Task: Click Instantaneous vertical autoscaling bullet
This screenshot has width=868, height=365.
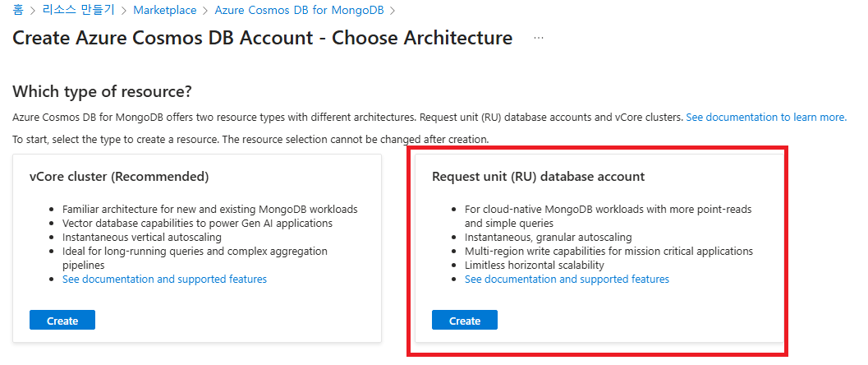Action: (x=142, y=238)
